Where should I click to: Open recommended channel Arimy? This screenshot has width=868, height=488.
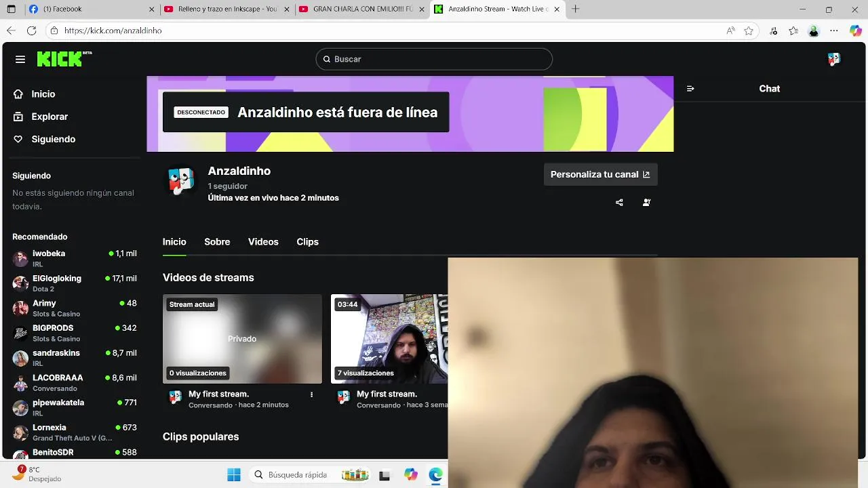(75, 308)
